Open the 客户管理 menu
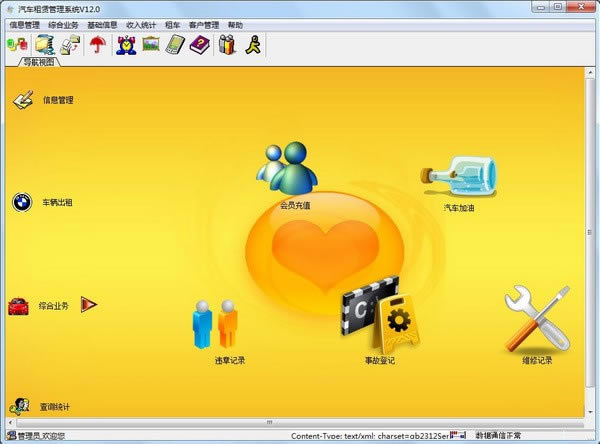Screen dimensions: 600x444 204,25
